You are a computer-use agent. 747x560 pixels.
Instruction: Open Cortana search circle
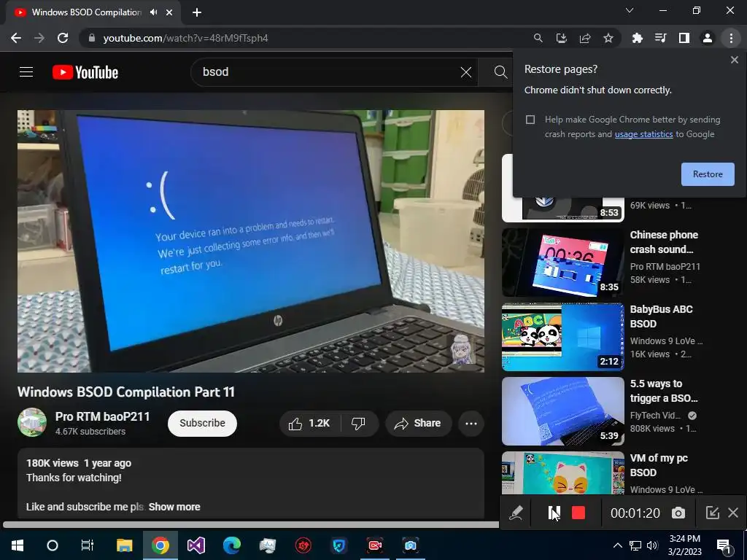click(x=53, y=545)
